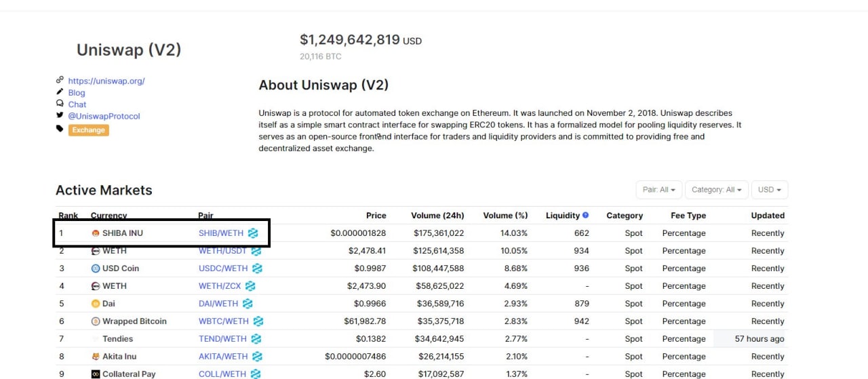This screenshot has width=868, height=379.
Task: Click the blue icon next to AKITA/WETH
Action: 257,357
